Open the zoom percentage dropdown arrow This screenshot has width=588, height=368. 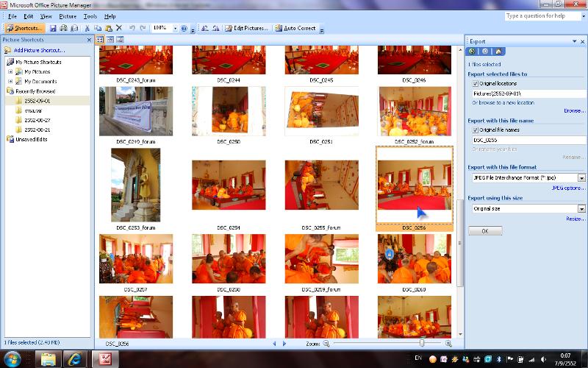175,28
